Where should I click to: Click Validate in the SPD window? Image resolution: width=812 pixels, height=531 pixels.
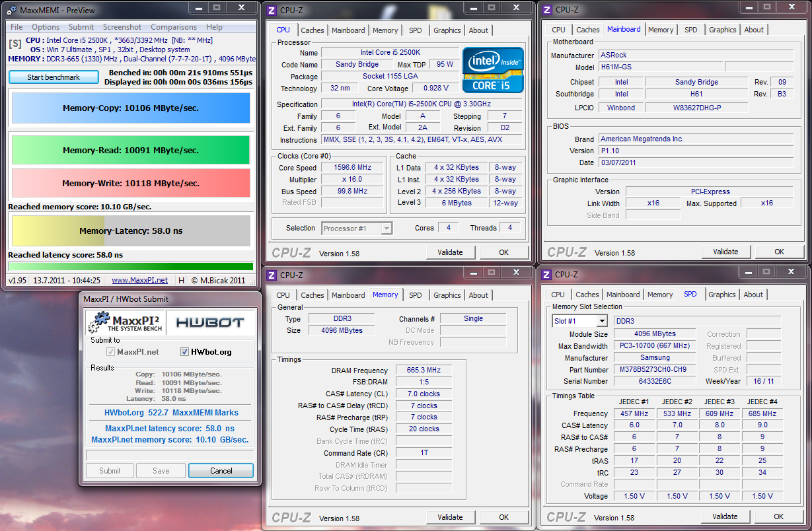725,516
